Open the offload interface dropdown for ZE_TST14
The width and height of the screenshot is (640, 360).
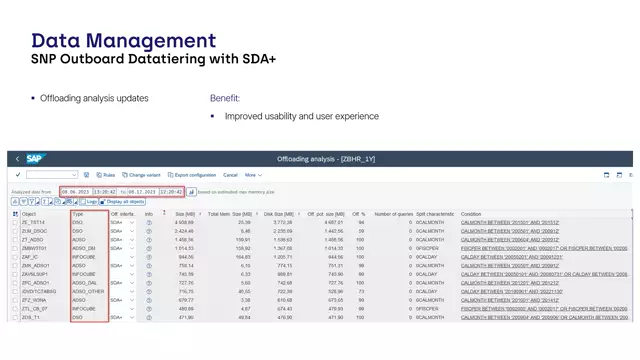(x=132, y=222)
